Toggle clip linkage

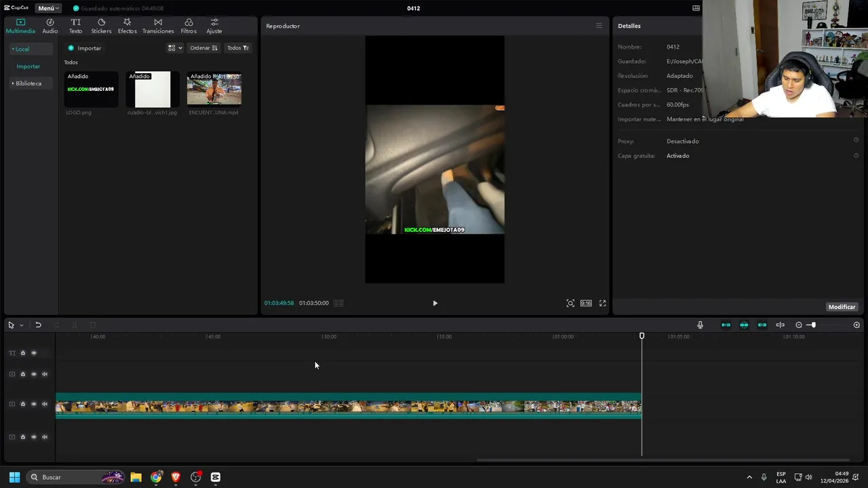[762, 325]
